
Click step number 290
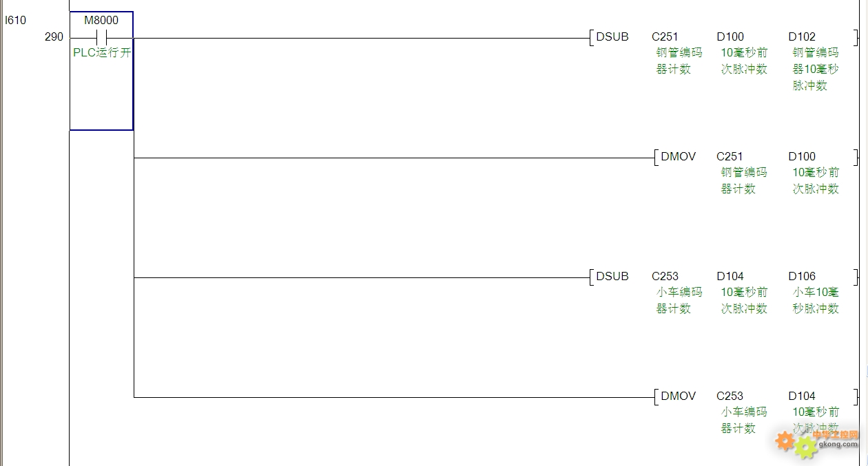point(54,37)
